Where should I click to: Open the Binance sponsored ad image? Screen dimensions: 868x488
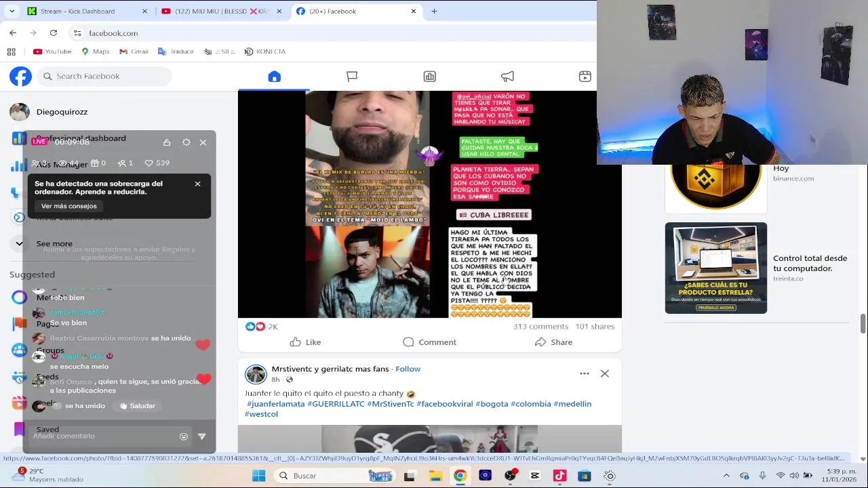(716, 189)
